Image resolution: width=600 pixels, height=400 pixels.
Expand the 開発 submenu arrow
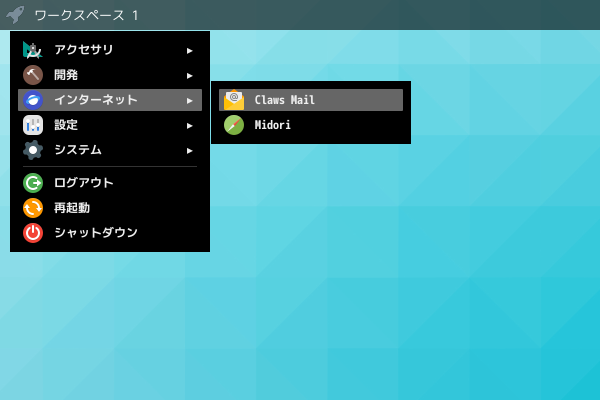189,76
